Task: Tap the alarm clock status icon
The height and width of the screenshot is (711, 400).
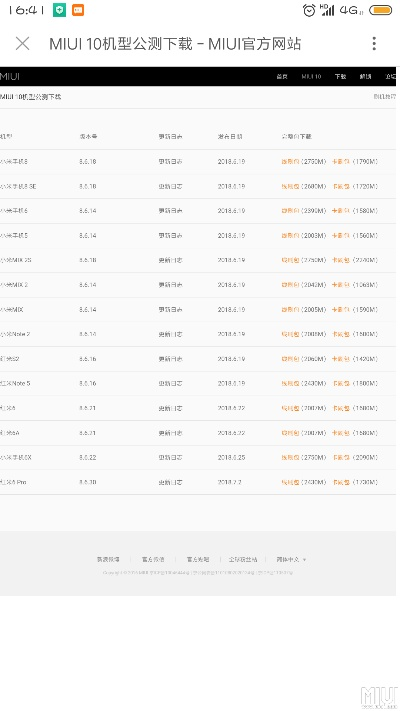Action: [x=309, y=10]
